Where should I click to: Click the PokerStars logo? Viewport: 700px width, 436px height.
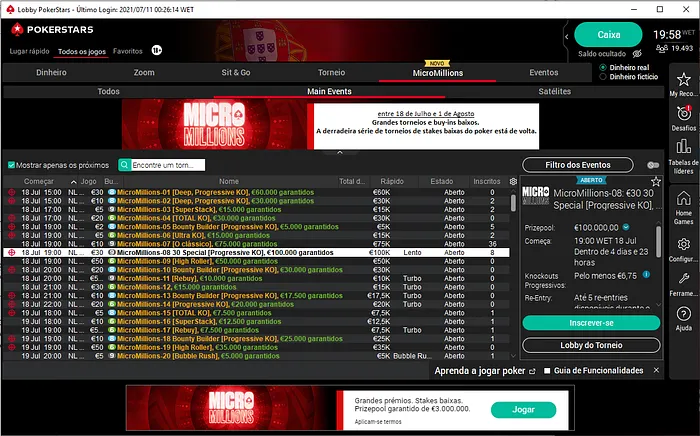click(x=52, y=29)
